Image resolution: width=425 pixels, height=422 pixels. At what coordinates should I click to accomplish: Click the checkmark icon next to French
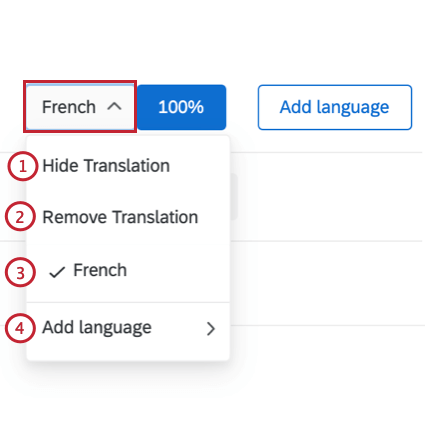(x=57, y=272)
